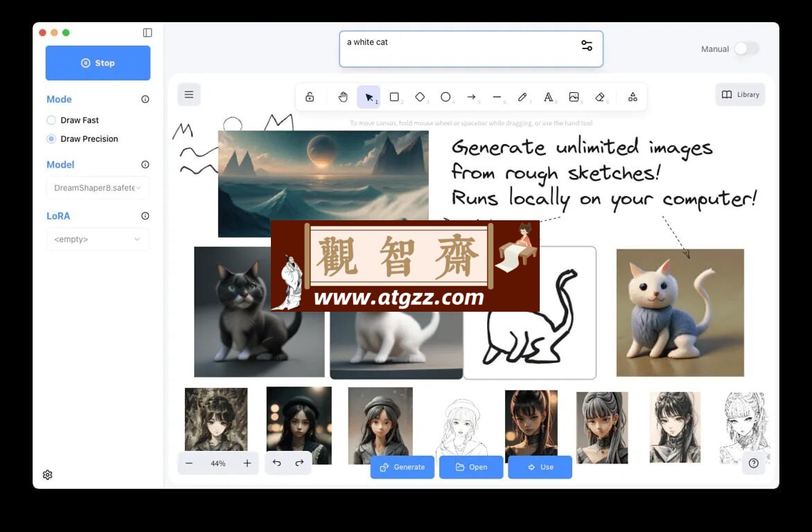Select the Pencil draw tool
Screen dimensions: 812x532
tap(522, 97)
